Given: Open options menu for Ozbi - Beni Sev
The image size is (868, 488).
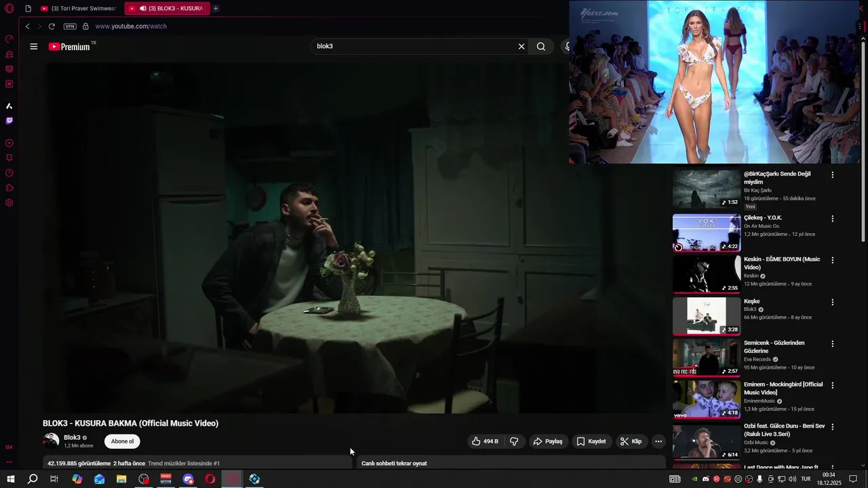Looking at the screenshot, I should pyautogui.click(x=833, y=427).
